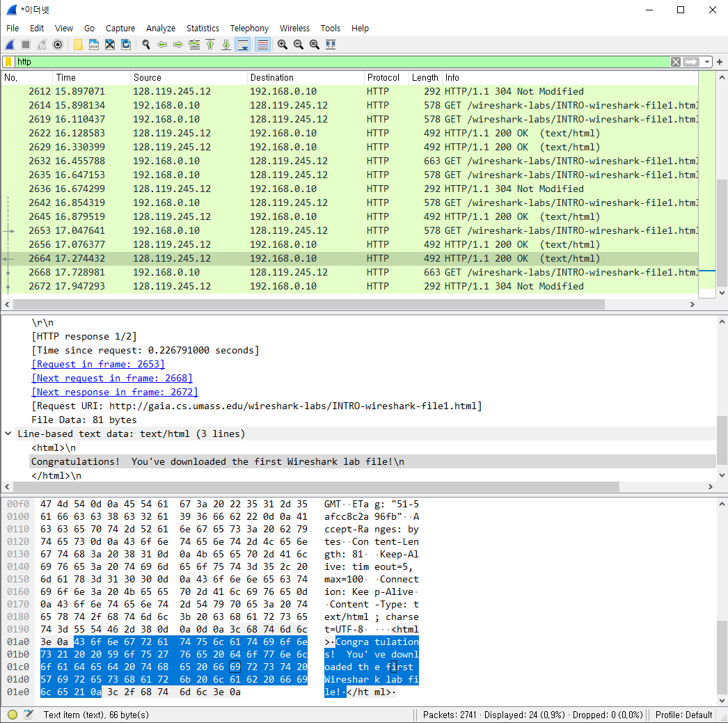Viewport: 728px width, 723px height.
Task: Open the Wireless menu
Action: click(294, 29)
